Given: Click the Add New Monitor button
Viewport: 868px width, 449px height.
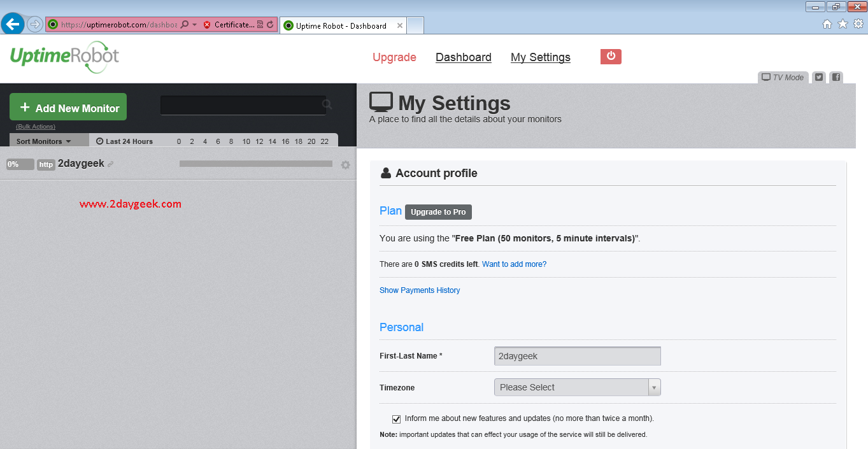Looking at the screenshot, I should coord(68,107).
